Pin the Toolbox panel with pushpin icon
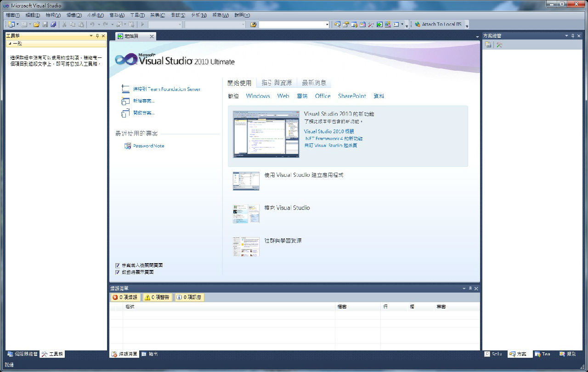Image resolution: width=588 pixels, height=372 pixels. click(97, 36)
